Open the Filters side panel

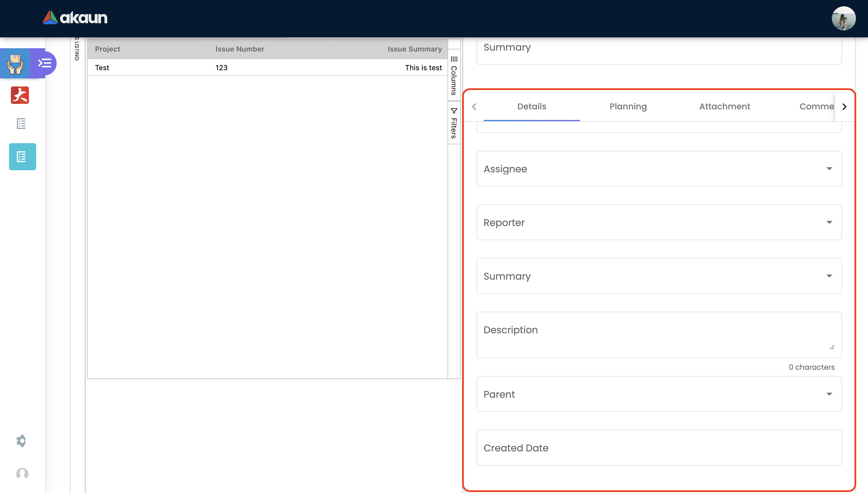pyautogui.click(x=454, y=123)
